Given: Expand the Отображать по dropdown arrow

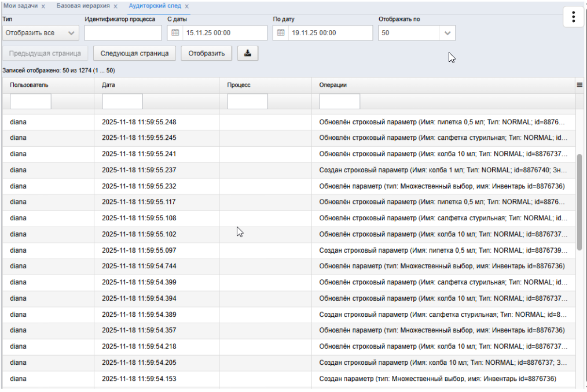Looking at the screenshot, I should [x=447, y=33].
